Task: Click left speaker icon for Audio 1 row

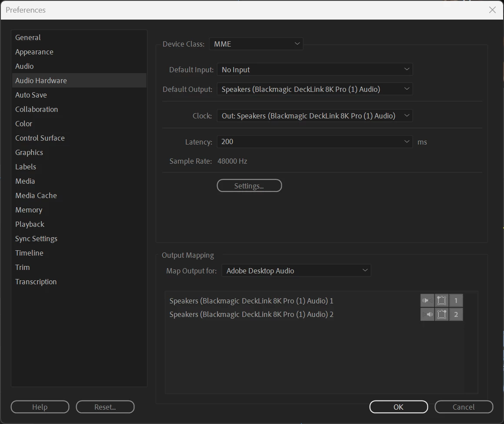Action: (x=427, y=300)
